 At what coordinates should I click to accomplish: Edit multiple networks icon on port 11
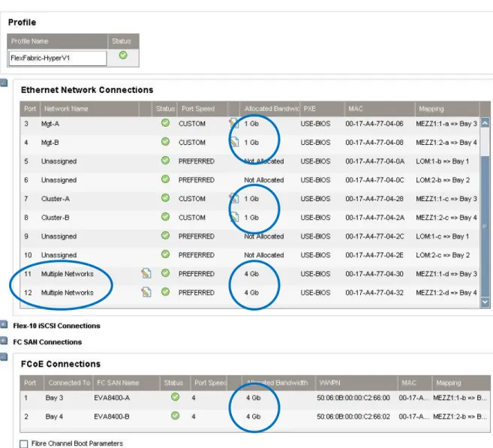tap(146, 273)
